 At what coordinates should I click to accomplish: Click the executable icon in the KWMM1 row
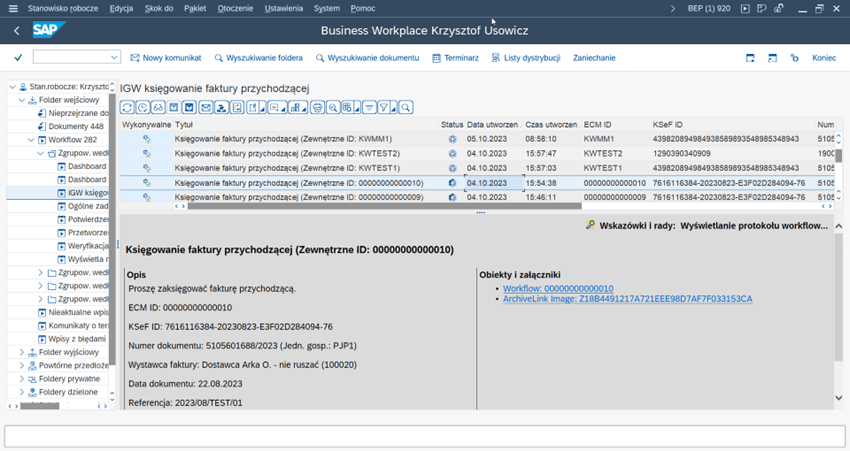pyautogui.click(x=146, y=139)
